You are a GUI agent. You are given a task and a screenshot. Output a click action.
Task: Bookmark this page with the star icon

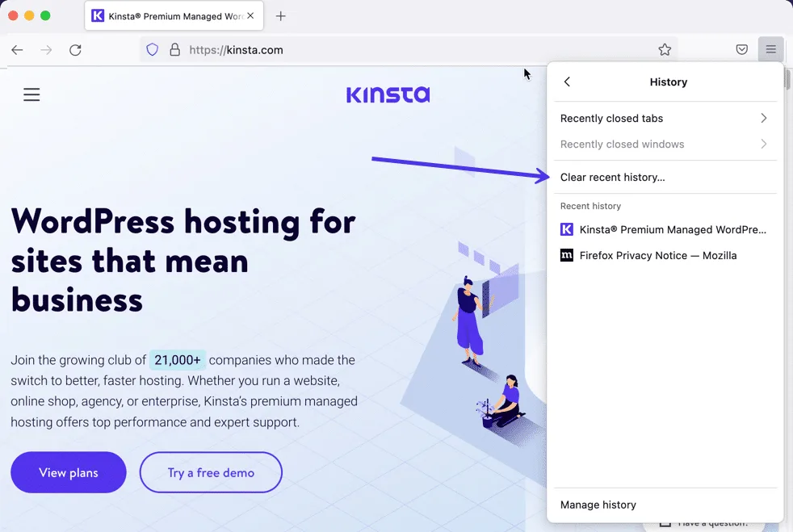(665, 49)
